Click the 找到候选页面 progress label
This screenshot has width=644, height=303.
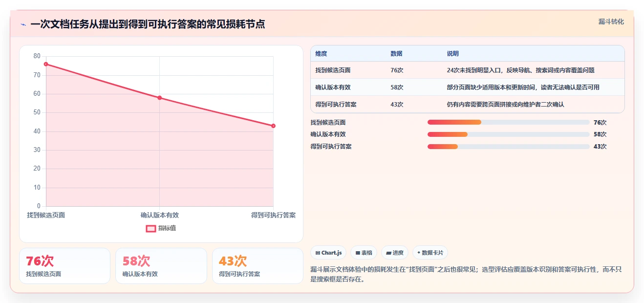[x=328, y=123]
